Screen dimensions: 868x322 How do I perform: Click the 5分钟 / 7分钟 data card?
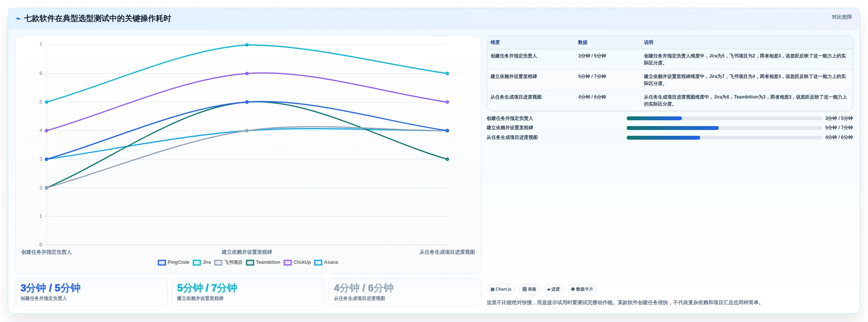coord(248,292)
